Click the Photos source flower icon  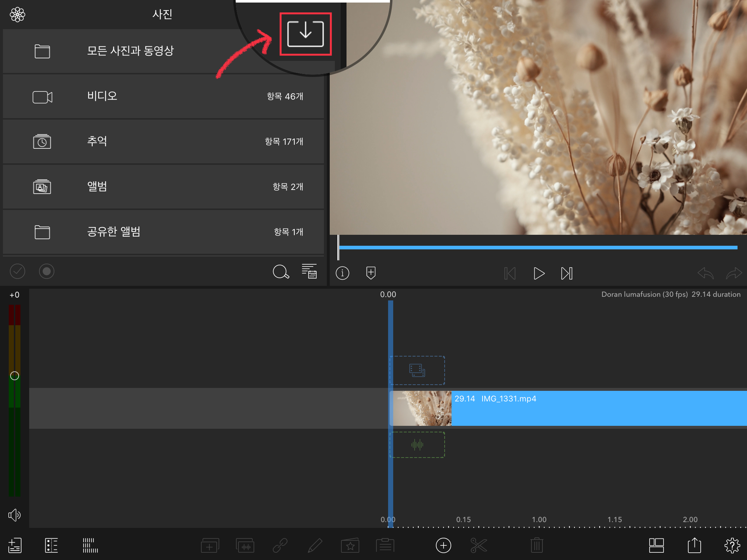17,15
